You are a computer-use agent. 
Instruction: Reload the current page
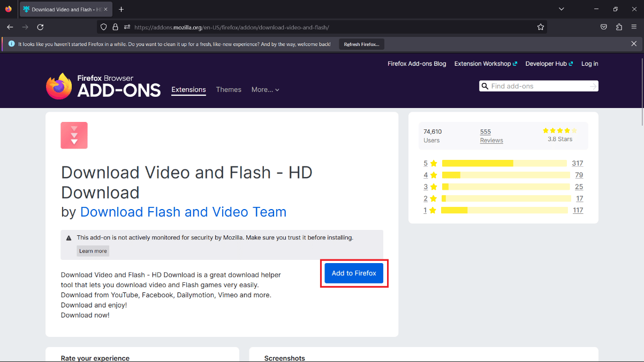pyautogui.click(x=40, y=27)
